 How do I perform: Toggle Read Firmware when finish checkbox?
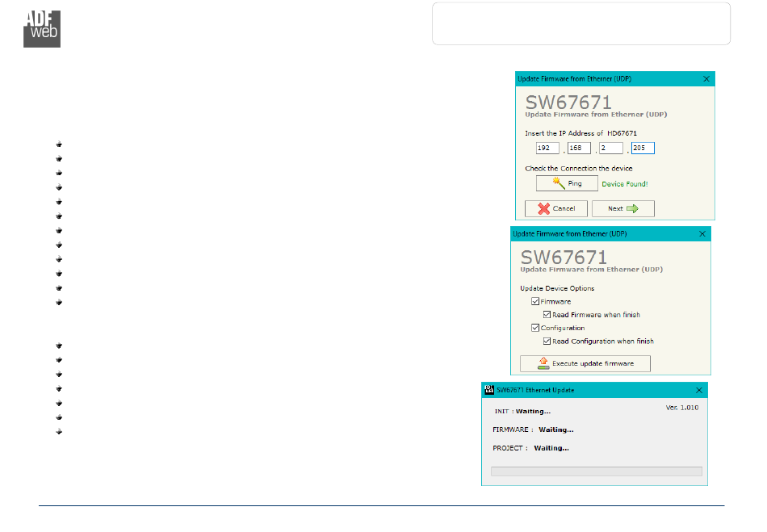[547, 314]
